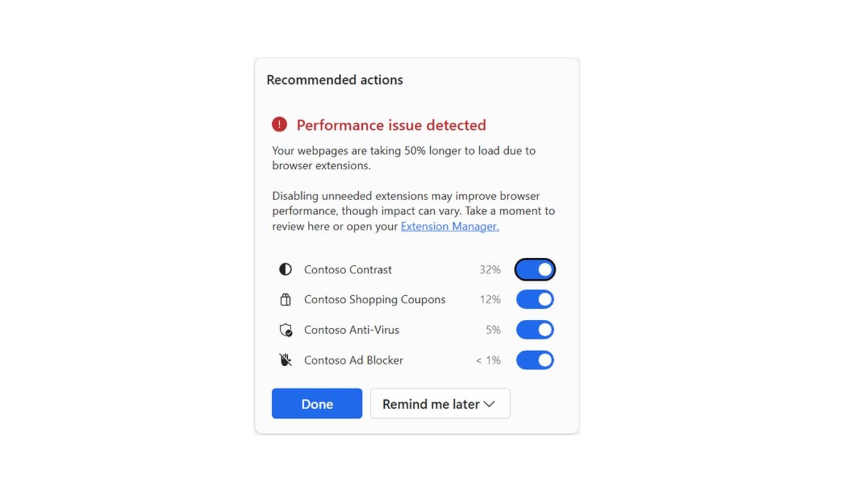
Task: Disable the Contoso Ad Blocker toggle
Action: point(535,360)
